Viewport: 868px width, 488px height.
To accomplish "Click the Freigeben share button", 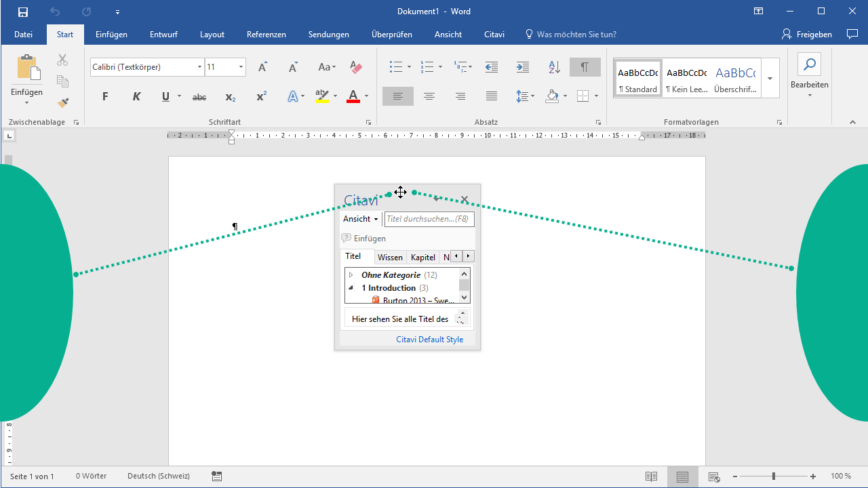I will [x=807, y=35].
